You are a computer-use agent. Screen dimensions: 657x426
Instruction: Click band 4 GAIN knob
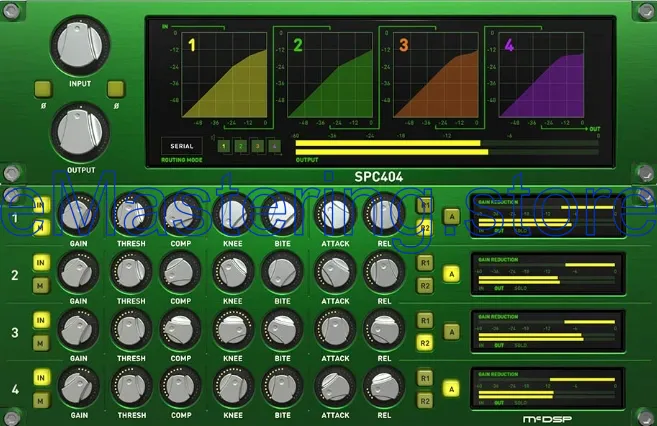point(78,387)
